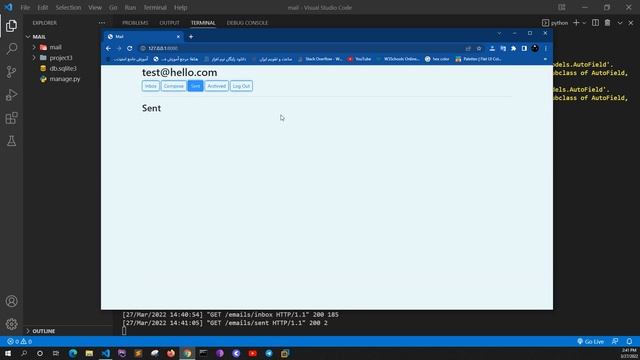
Task: Open the Testing flask icon in activity bar
Action: (11, 141)
